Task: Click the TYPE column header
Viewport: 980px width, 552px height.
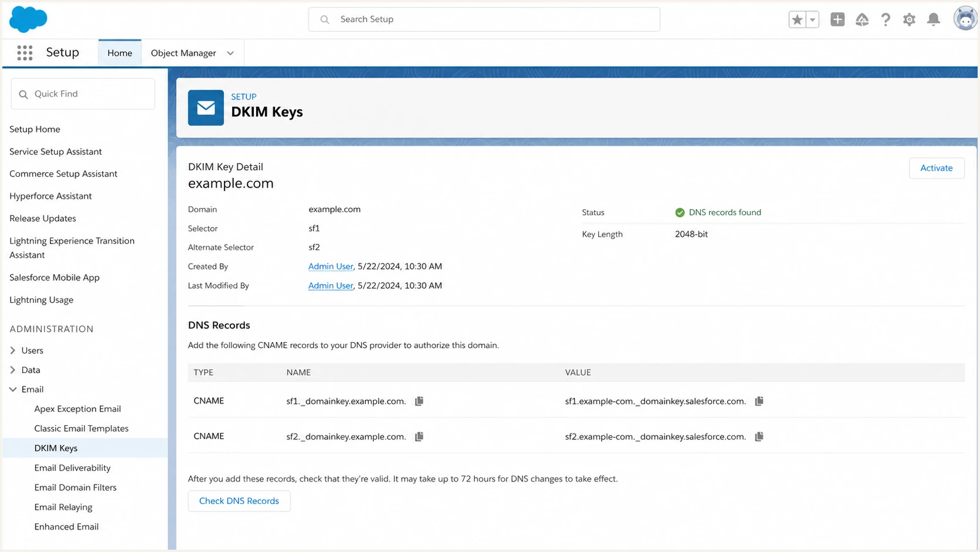Action: 203,372
